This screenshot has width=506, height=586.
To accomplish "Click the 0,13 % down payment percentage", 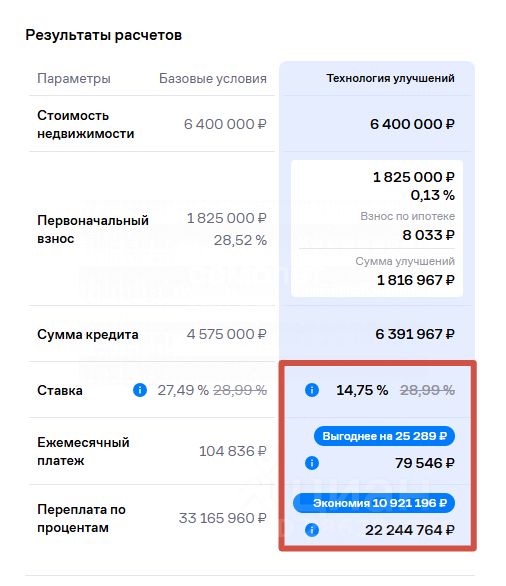I will coord(432,195).
